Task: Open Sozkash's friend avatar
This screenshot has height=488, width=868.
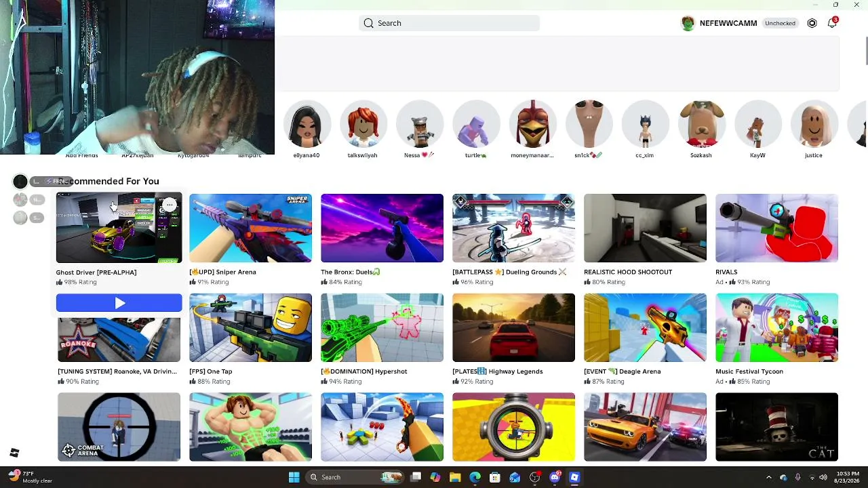Action: click(701, 124)
